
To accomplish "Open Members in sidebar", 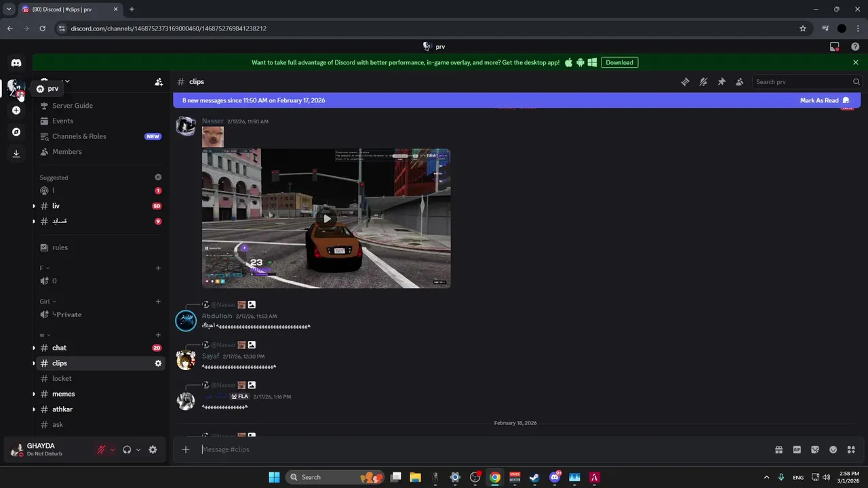I will click(100, 152).
